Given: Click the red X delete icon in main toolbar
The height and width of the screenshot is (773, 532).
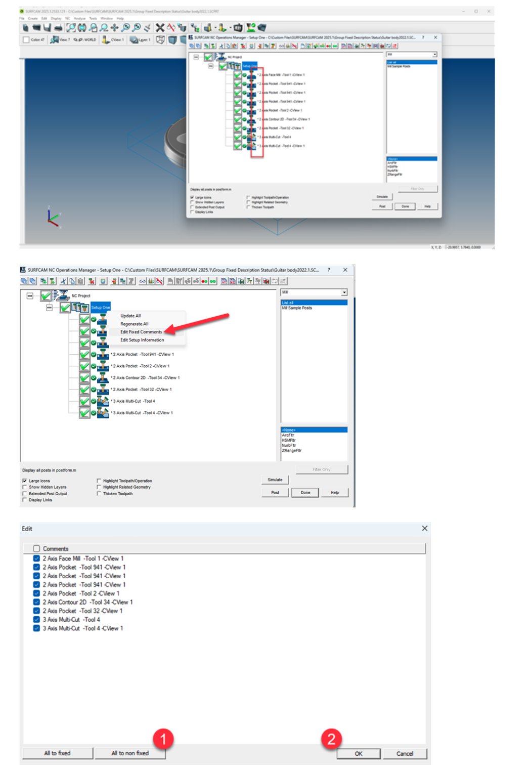Looking at the screenshot, I should click(x=159, y=26).
